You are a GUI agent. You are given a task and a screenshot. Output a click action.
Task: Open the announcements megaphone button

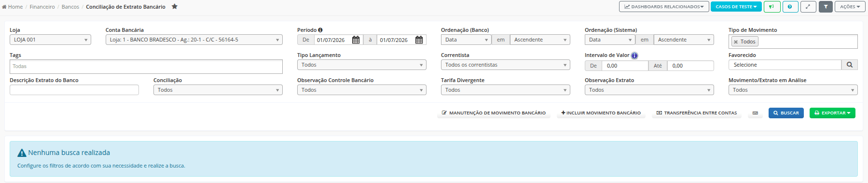tap(772, 7)
